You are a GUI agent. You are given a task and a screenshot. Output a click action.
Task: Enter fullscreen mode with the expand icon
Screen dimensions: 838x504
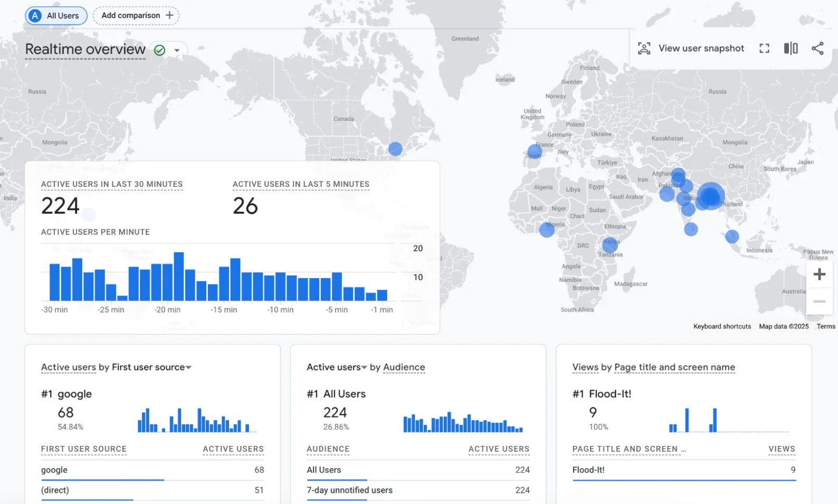pyautogui.click(x=764, y=49)
